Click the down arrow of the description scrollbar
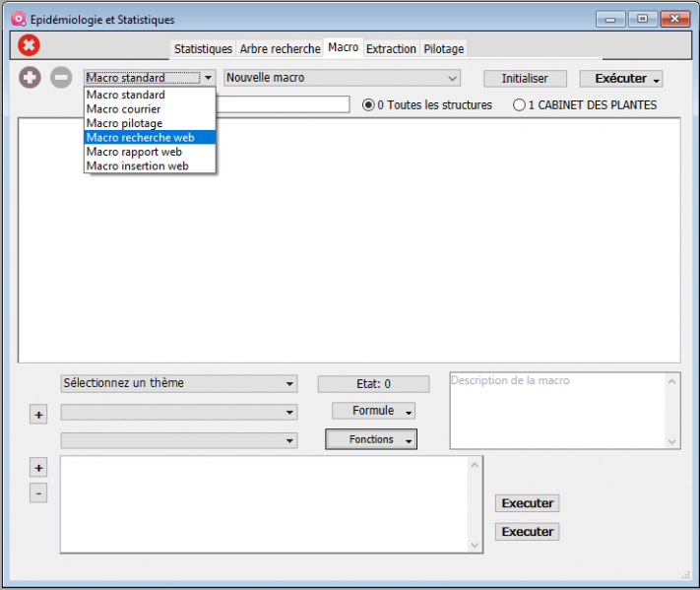 tap(672, 442)
